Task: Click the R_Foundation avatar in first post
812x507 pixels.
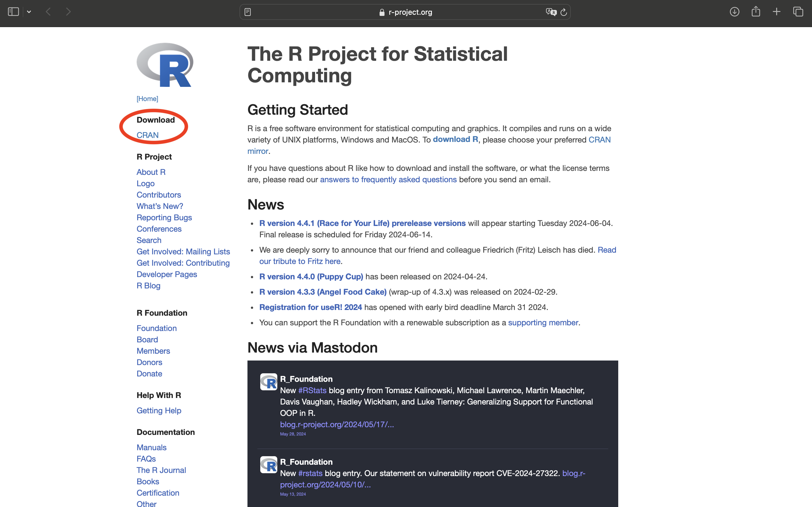Action: (268, 382)
